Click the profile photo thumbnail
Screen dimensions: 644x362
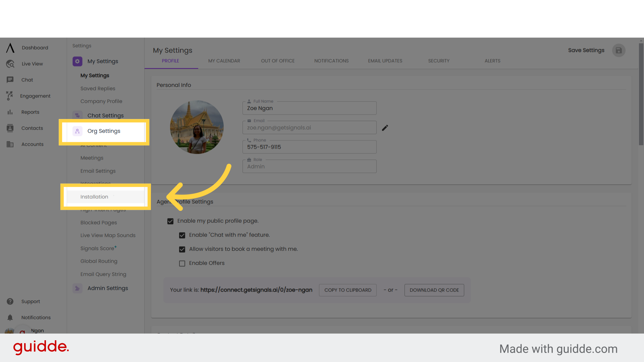tap(197, 127)
